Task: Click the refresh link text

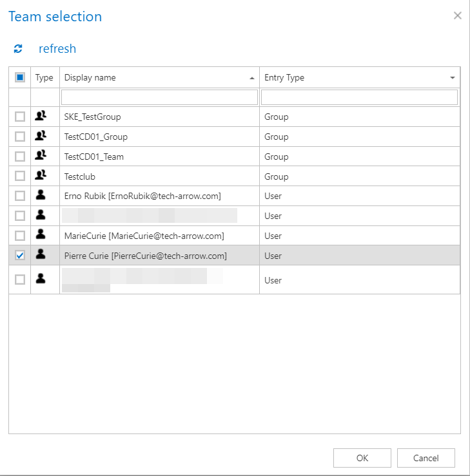Action: (57, 49)
